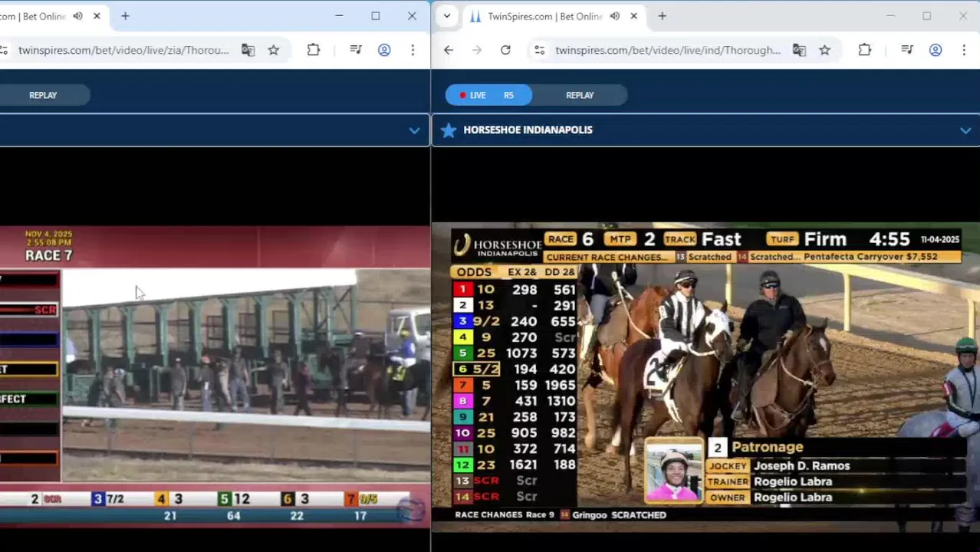Maximize the left browser window

376,16
